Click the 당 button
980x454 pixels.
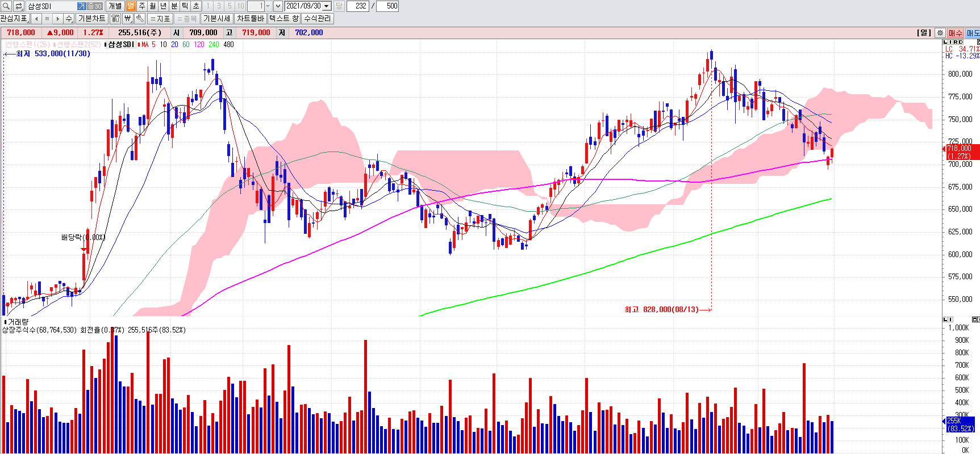click(x=339, y=6)
